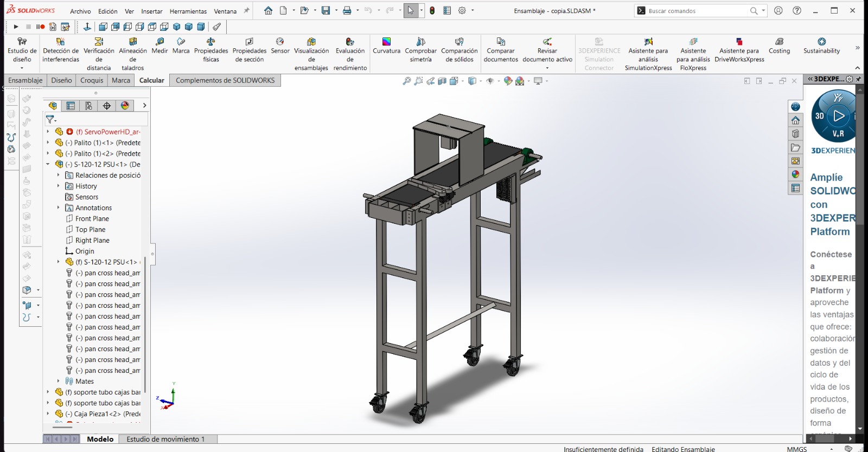Expand ServoPowerHD component node
Screen dimensions: 868x452
(x=48, y=132)
